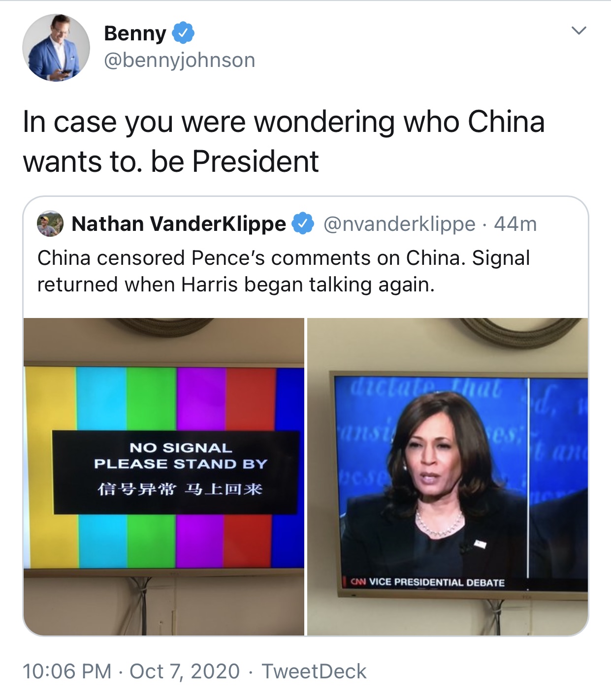Click the 10:06 PM Oct 7, 2020 timestamp
Image resolution: width=611 pixels, height=700 pixels.
(x=131, y=671)
